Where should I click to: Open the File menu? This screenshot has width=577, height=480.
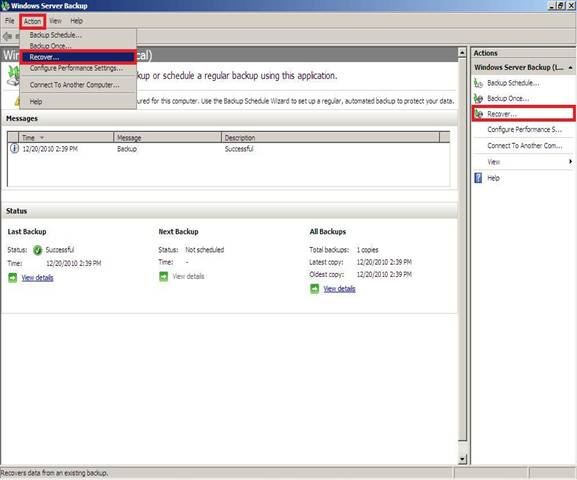point(10,21)
